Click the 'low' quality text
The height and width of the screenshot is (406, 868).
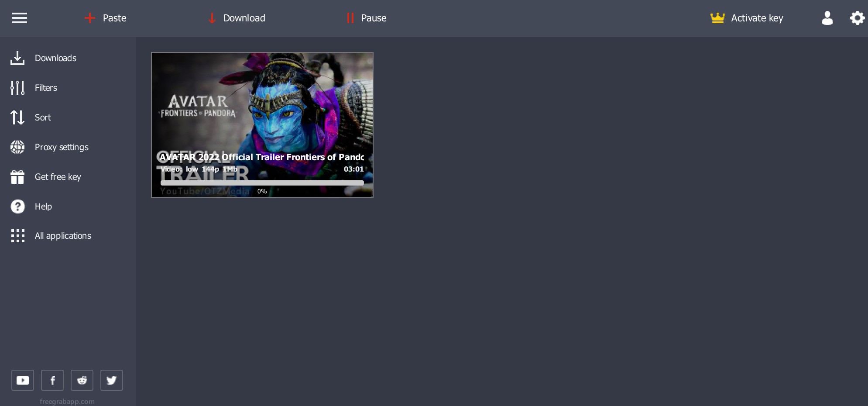click(192, 169)
